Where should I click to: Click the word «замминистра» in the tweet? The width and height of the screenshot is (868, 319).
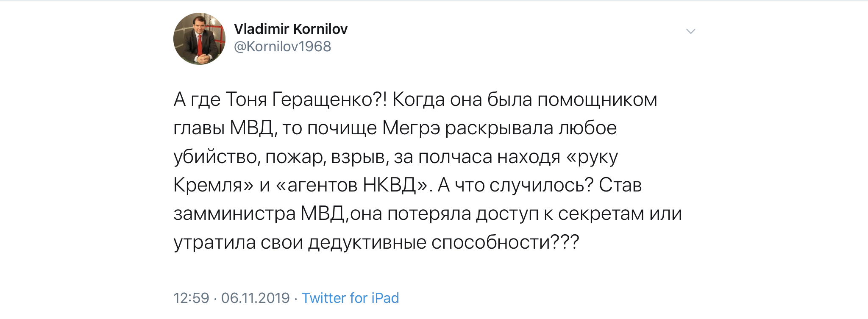tap(234, 214)
